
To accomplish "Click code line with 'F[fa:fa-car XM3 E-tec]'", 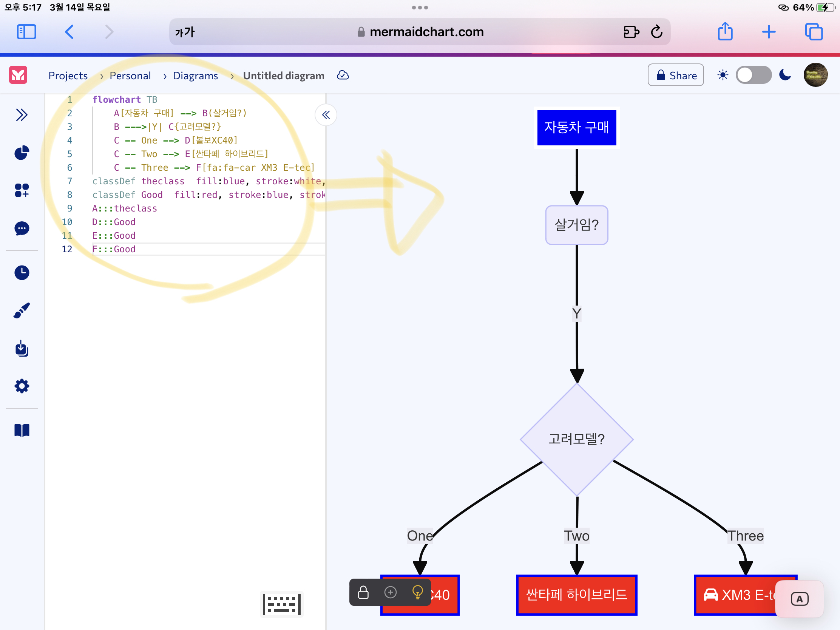I will point(214,167).
